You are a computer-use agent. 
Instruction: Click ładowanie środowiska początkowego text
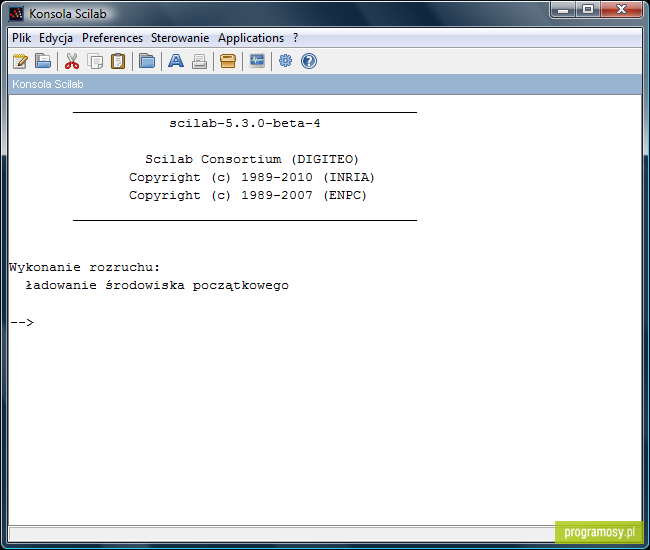157,286
